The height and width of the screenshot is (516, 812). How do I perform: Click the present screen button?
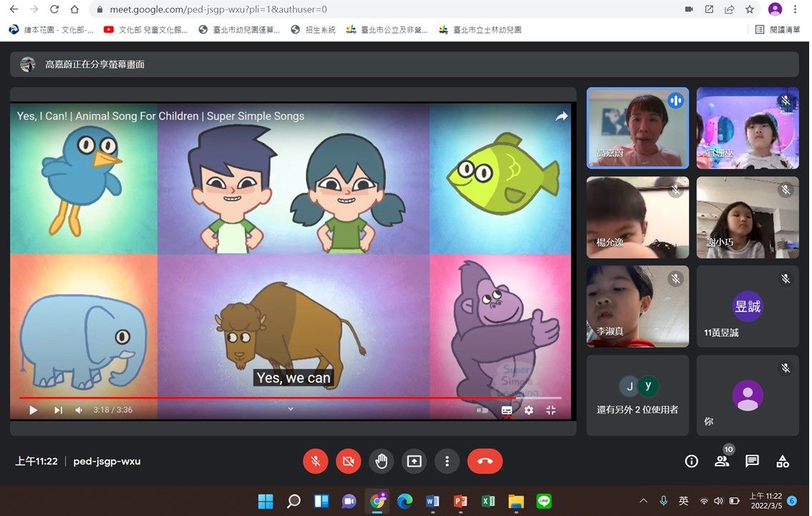click(x=414, y=461)
